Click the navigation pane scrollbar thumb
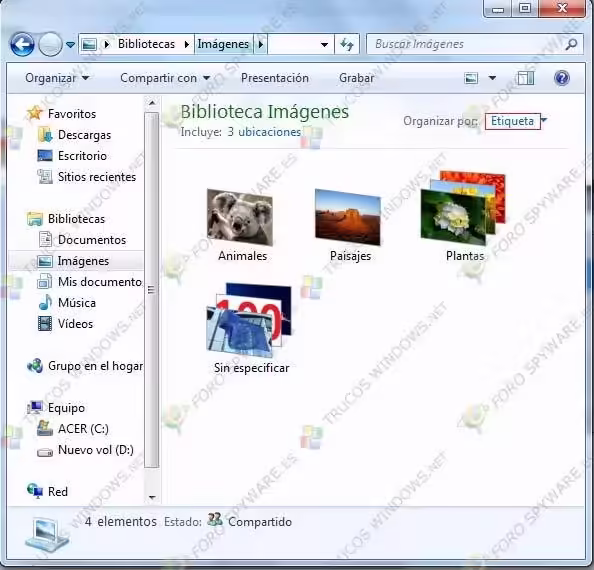The height and width of the screenshot is (570, 594). point(152,290)
